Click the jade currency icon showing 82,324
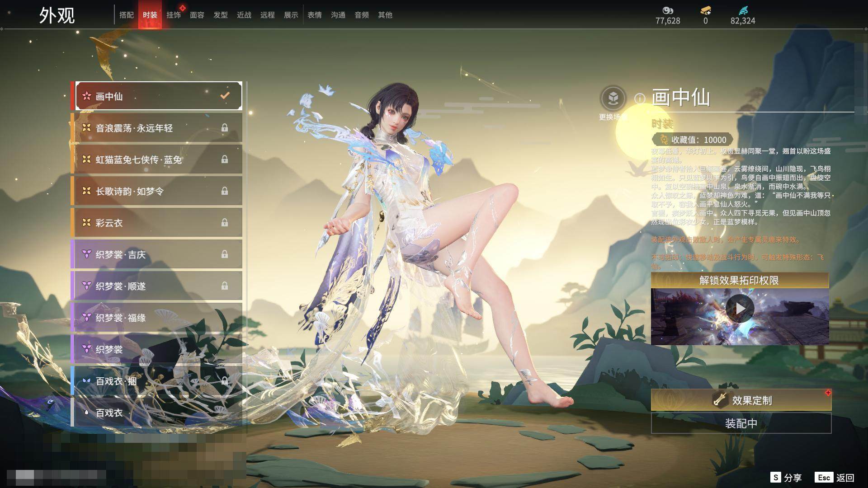This screenshot has height=488, width=868. tap(743, 10)
